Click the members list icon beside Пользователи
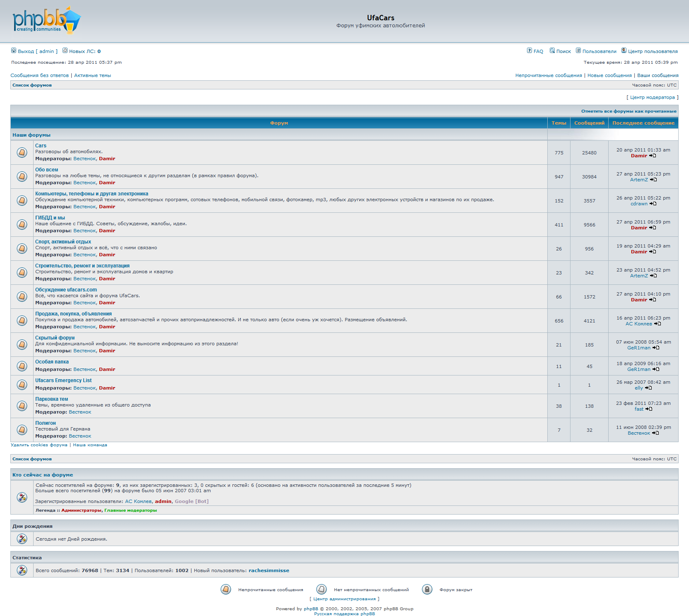 pyautogui.click(x=578, y=51)
